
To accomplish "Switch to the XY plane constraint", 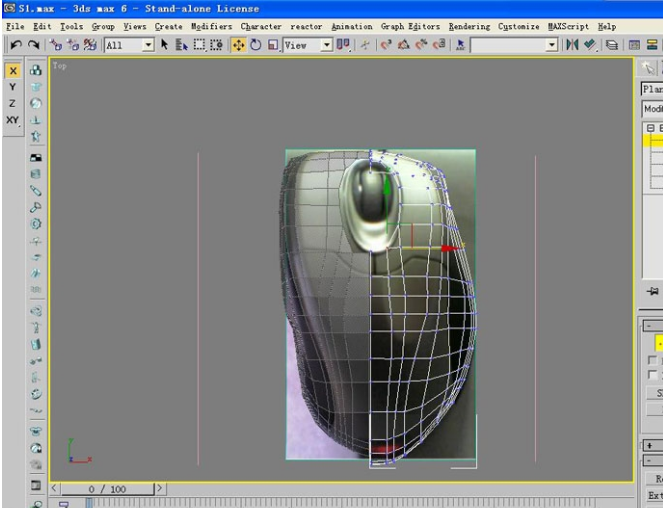I will pos(12,120).
